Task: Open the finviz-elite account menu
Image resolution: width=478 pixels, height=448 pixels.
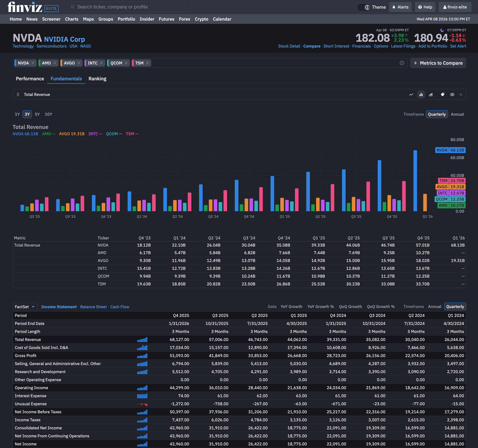Action: click(455, 7)
